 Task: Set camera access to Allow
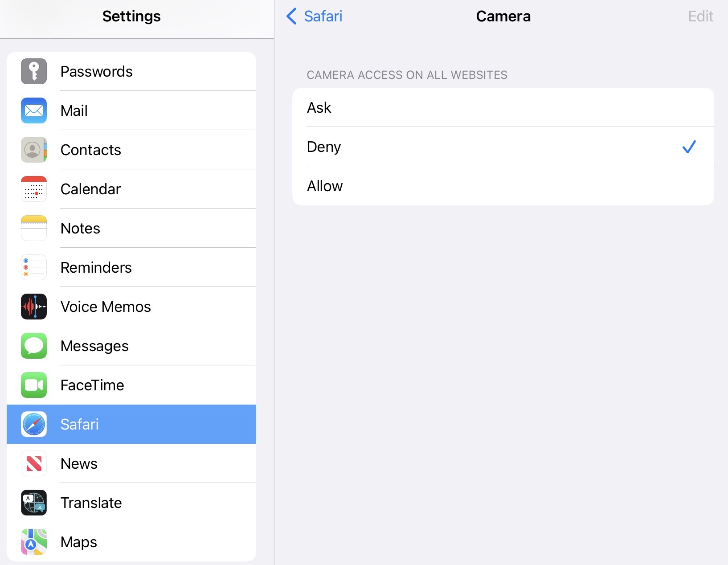point(503,186)
